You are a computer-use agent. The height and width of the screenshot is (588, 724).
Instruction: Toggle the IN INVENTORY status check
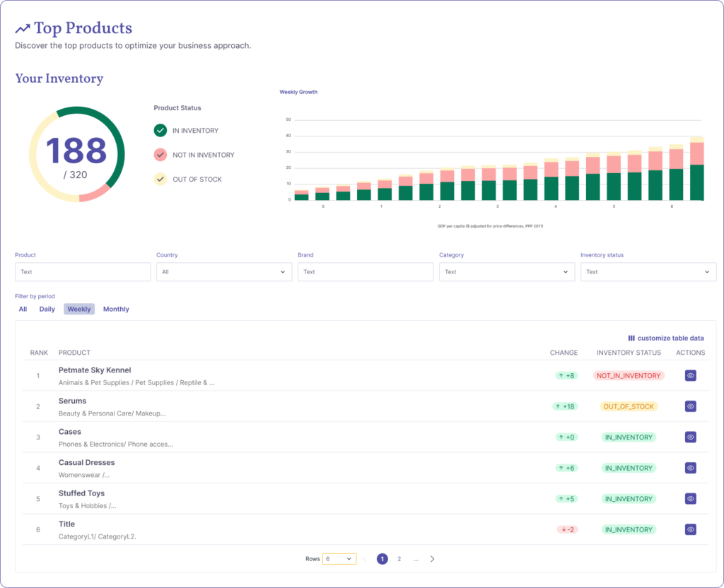click(160, 131)
